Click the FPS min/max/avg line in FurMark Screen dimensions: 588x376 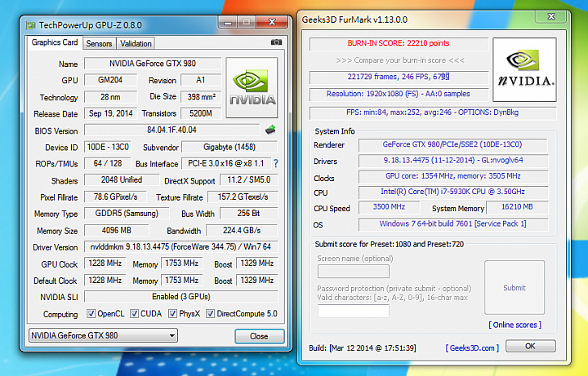pos(432,113)
